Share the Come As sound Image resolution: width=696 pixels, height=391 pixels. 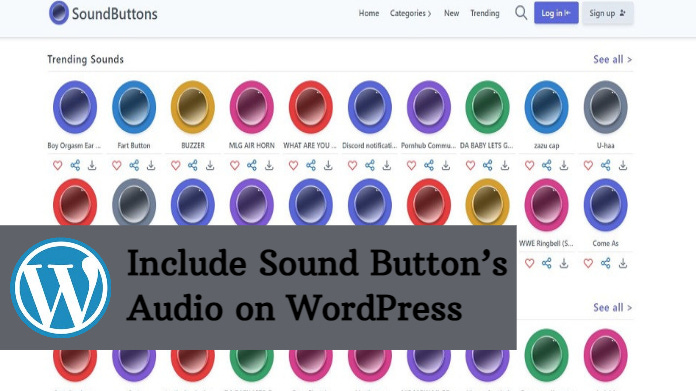pyautogui.click(x=605, y=263)
